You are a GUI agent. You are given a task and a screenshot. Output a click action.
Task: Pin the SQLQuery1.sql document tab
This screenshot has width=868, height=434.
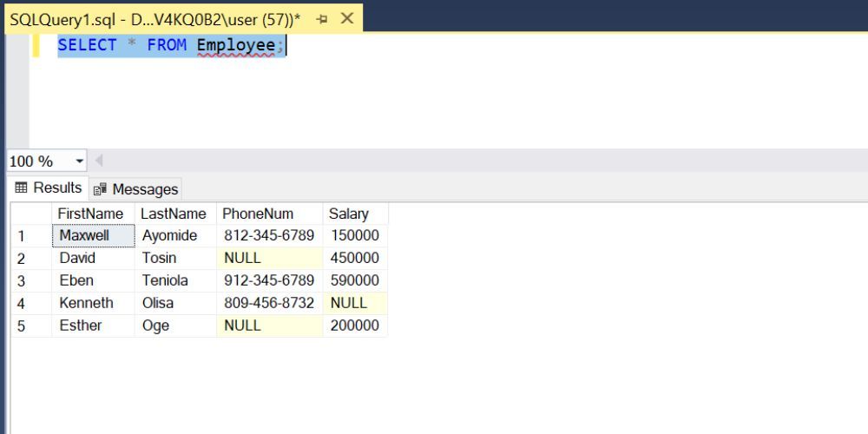(322, 18)
